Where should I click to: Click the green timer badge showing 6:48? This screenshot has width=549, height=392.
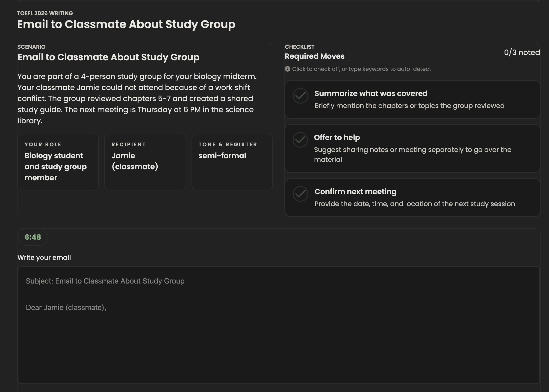[x=33, y=237]
